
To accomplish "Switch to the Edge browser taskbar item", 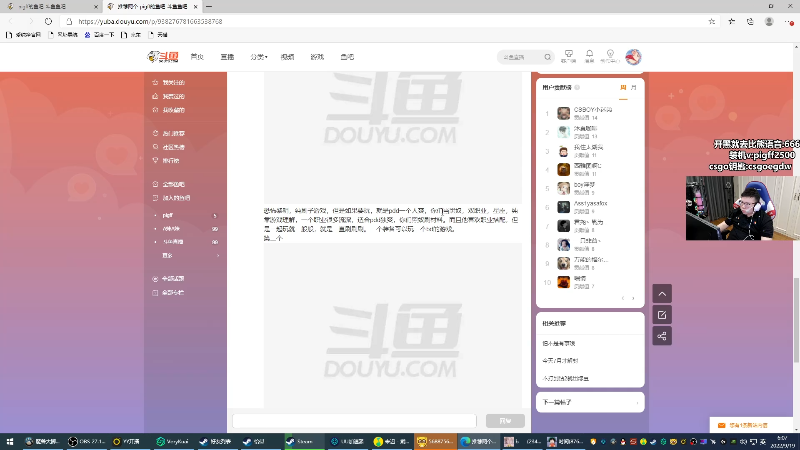I will pos(478,441).
